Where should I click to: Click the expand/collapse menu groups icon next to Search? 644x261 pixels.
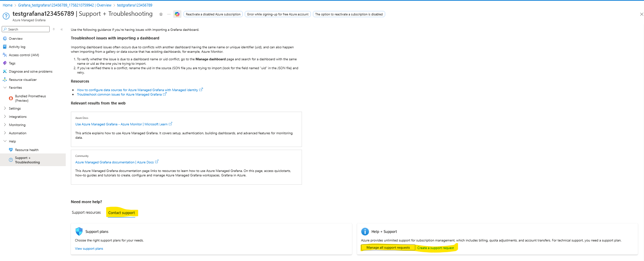pos(54,29)
